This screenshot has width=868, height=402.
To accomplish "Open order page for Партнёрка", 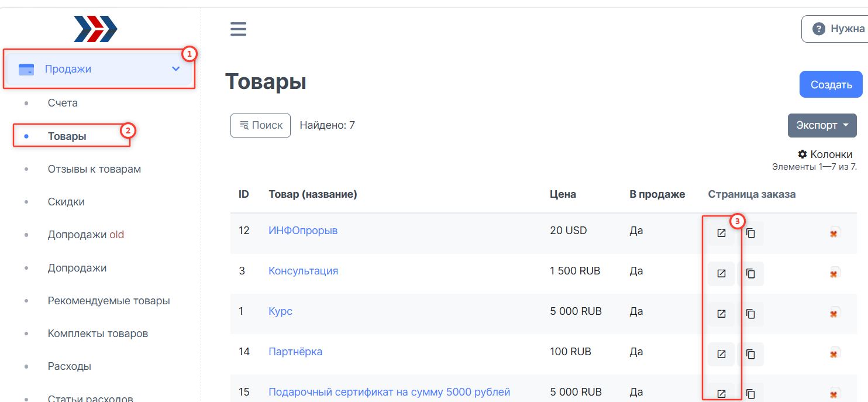I will (721, 354).
